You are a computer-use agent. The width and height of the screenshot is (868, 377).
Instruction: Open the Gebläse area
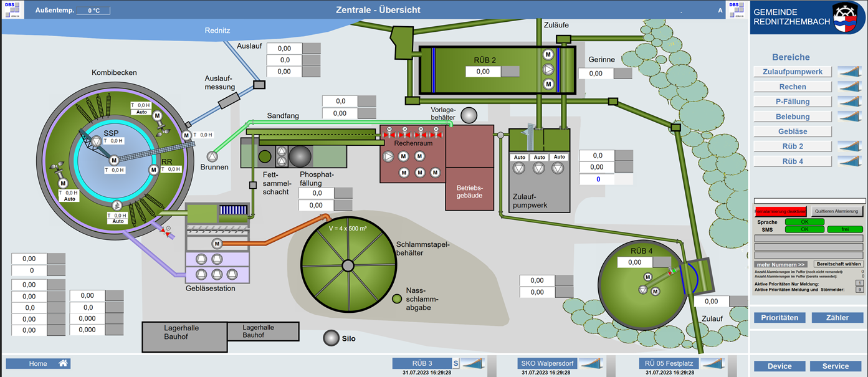point(793,131)
